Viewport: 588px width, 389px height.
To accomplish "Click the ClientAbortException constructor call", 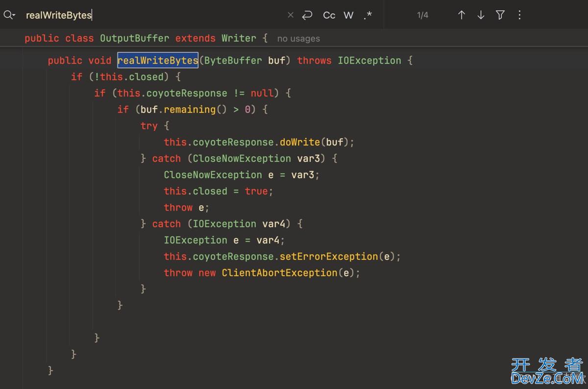I will (279, 273).
